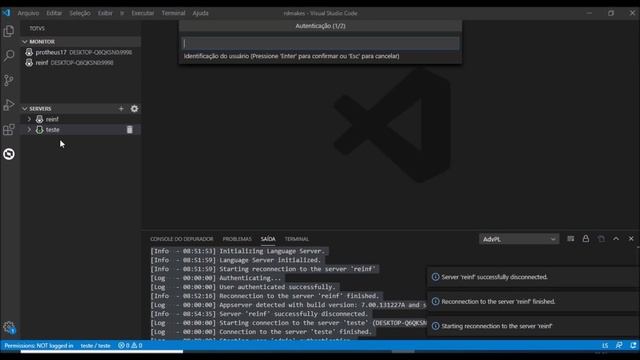Click 'Starting reconnection to the server reinf' notification
640x360 pixels.
(x=496, y=326)
